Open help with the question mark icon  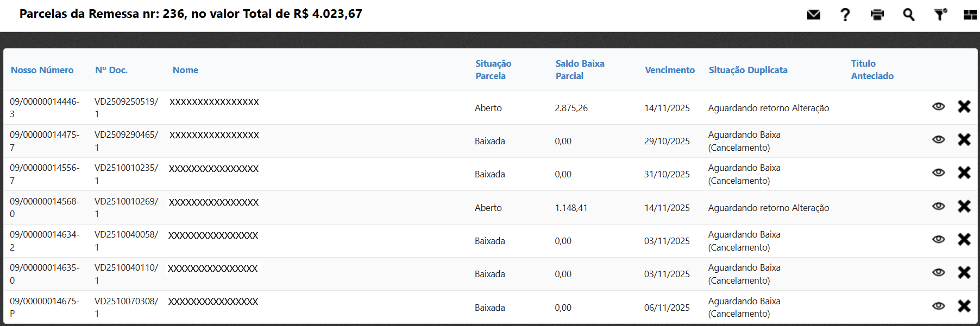point(845,15)
